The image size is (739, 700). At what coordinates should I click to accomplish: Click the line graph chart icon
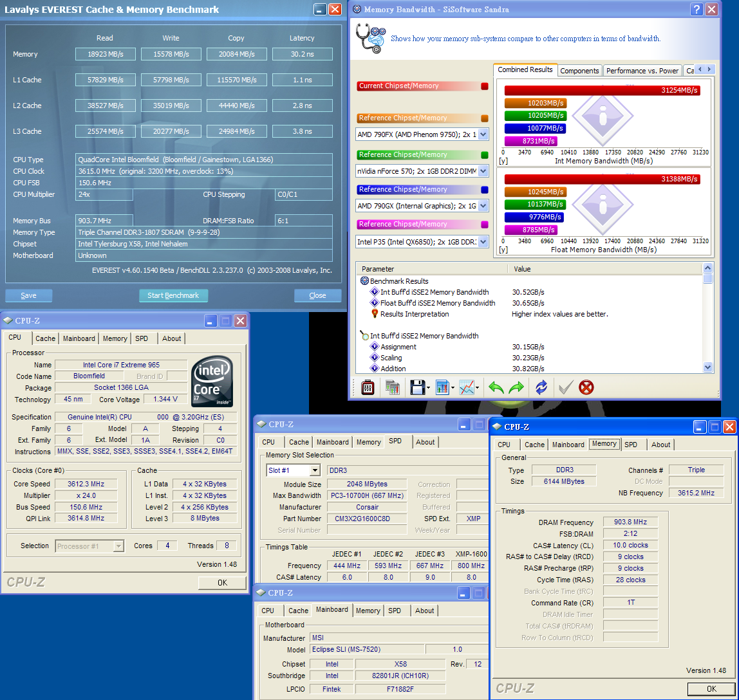(467, 387)
